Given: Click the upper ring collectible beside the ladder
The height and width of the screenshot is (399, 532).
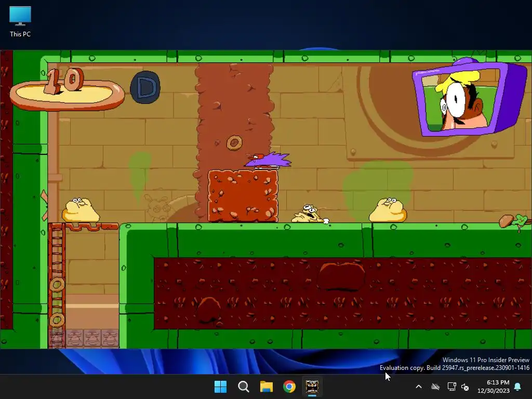Looking at the screenshot, I should [x=57, y=284].
